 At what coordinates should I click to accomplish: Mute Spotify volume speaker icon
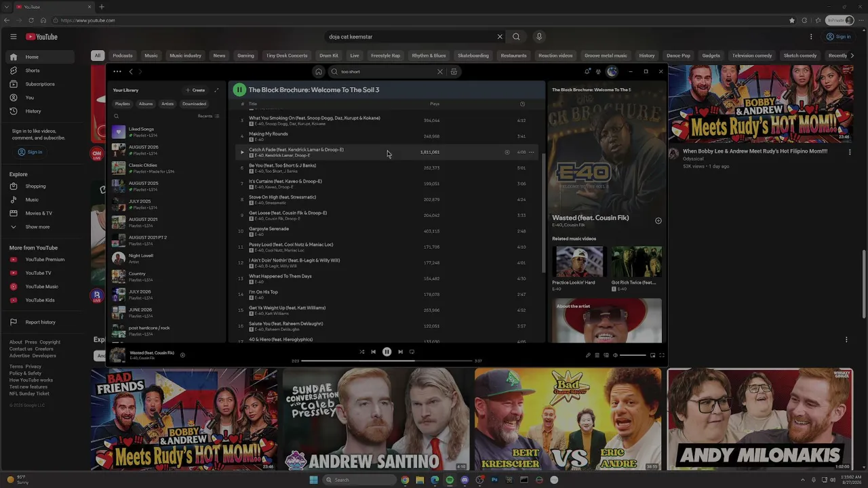[x=616, y=355]
